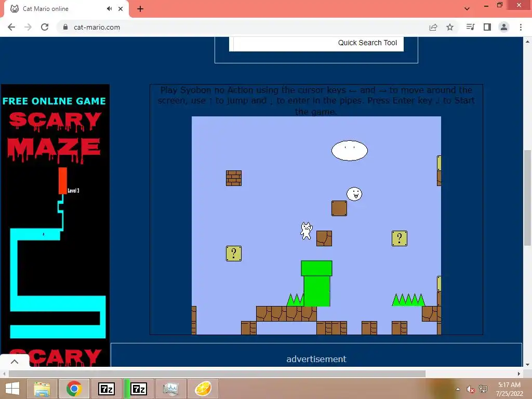Open the tab search chevron
This screenshot has height=399, width=532.
[x=467, y=9]
